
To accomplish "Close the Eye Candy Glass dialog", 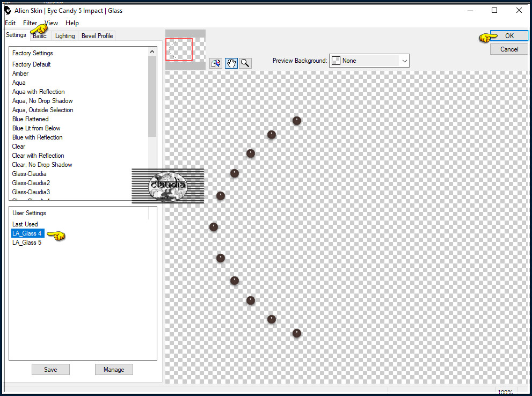I will pos(519,11).
